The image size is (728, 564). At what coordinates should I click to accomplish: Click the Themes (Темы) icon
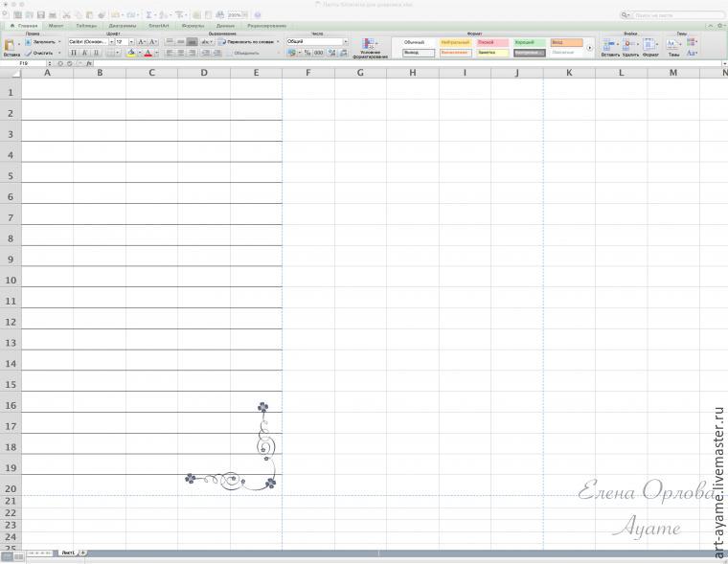tap(673, 44)
